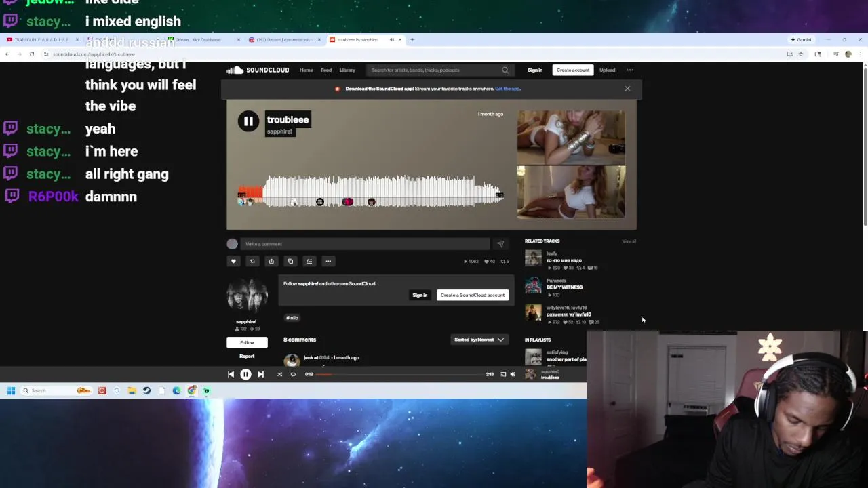Open the header three-dot settings menu
This screenshot has height=488, width=868.
tap(630, 70)
